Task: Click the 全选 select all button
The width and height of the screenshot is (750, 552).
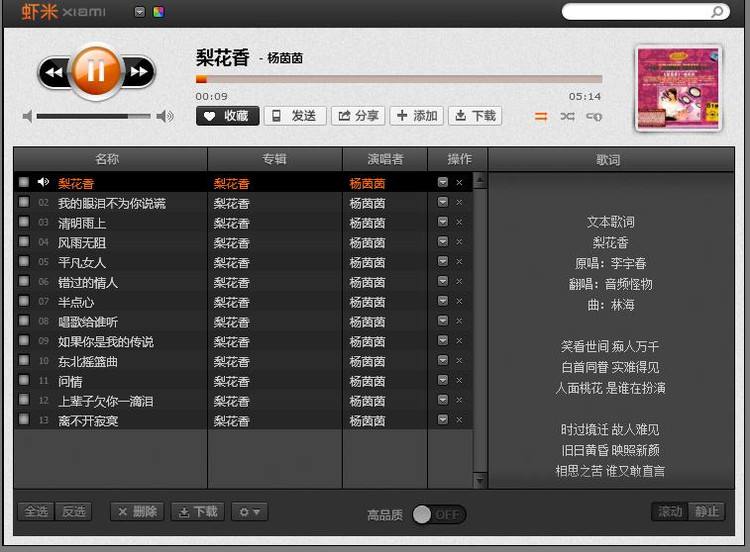Action: tap(36, 512)
